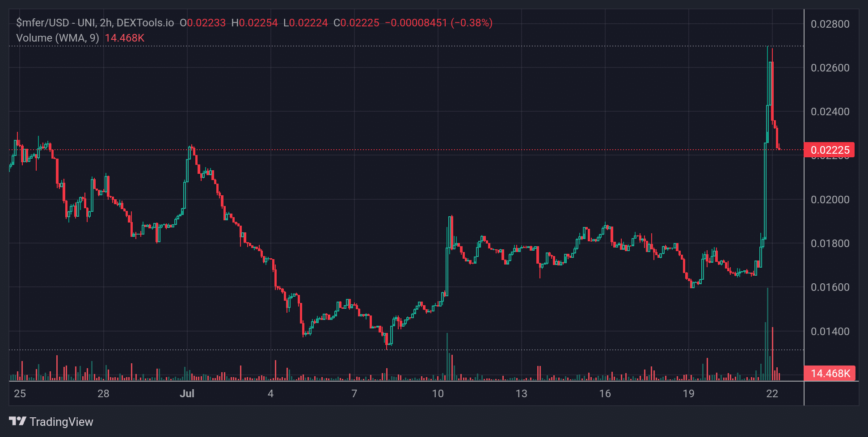Click the Volume (WMA, 9) indicator label
Viewport: 868px width, 437px height.
(x=58, y=38)
